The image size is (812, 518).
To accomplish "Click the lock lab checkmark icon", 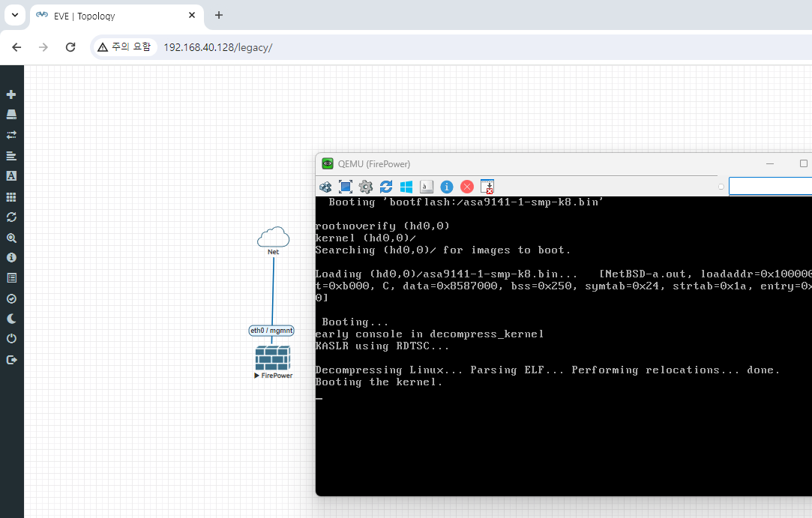I will tap(11, 299).
